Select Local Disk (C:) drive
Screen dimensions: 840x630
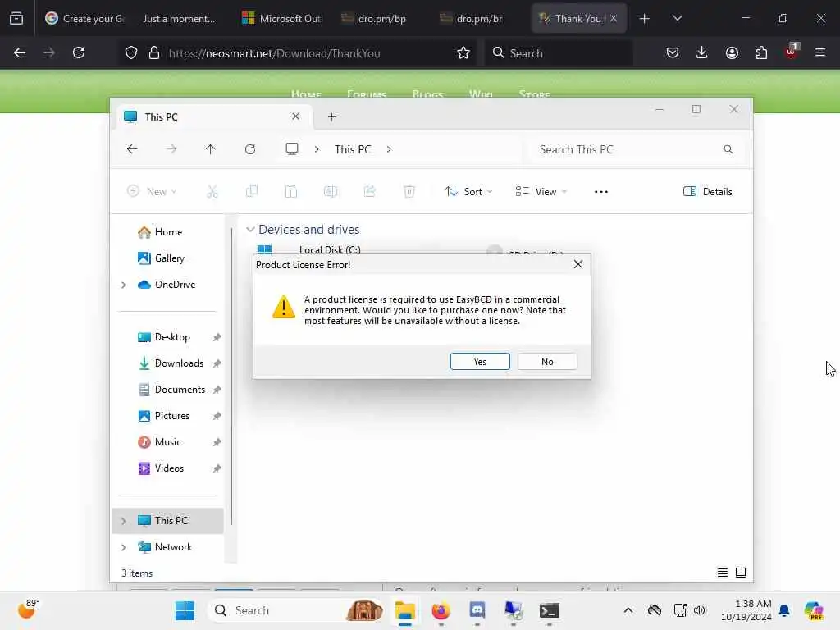tap(330, 249)
